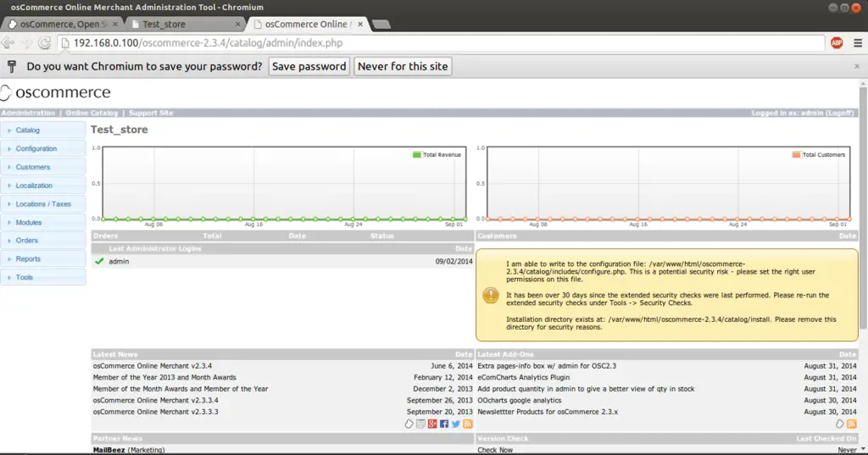
Task: Click the Administration header link
Action: click(x=28, y=113)
